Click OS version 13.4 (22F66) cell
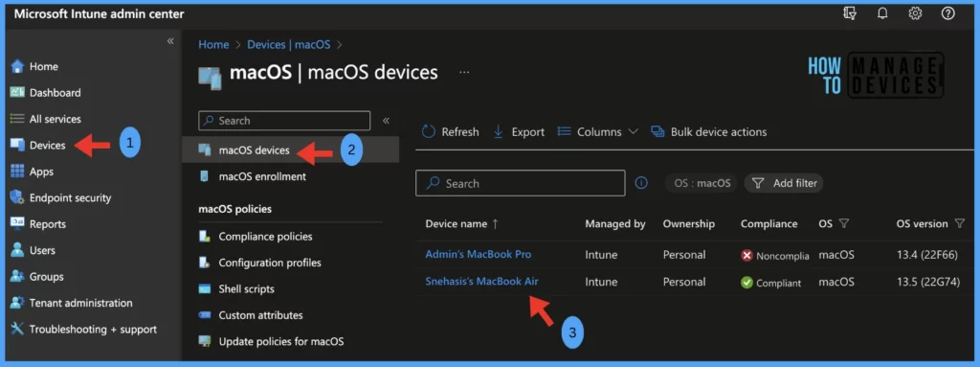 point(927,254)
